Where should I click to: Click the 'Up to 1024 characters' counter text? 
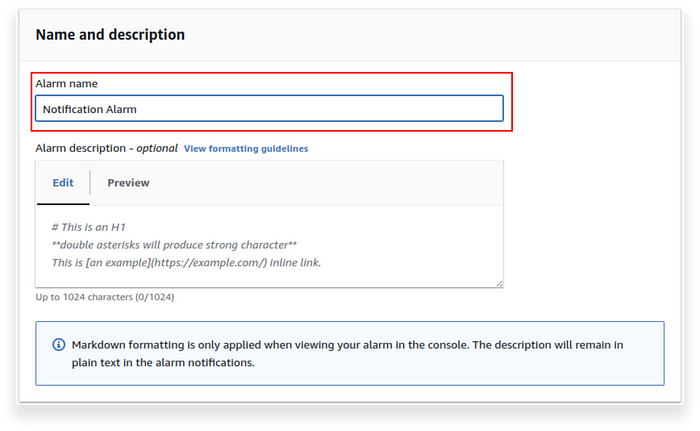[105, 297]
